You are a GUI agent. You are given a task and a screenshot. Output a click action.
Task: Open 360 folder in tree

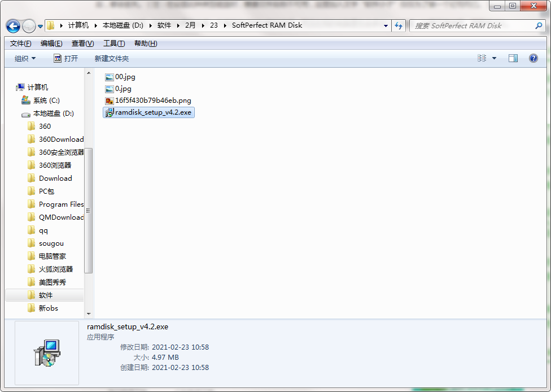(39, 126)
